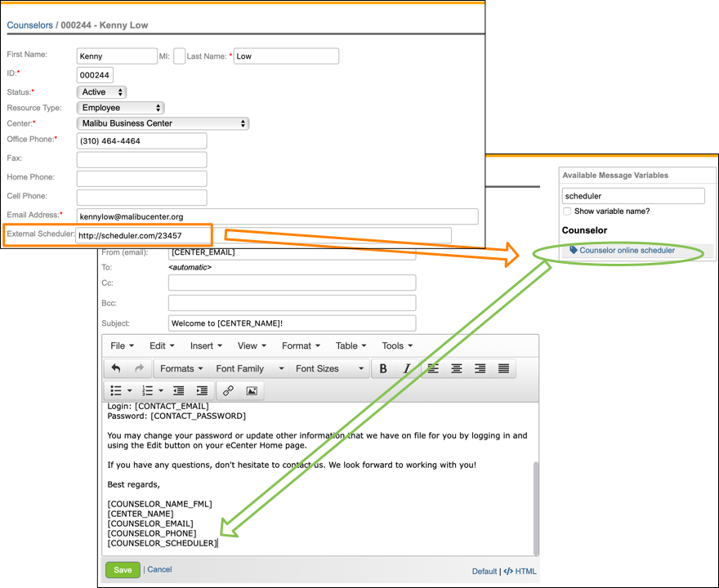The height and width of the screenshot is (588, 719).
Task: Decrease indent of the paragraph
Action: tap(179, 391)
